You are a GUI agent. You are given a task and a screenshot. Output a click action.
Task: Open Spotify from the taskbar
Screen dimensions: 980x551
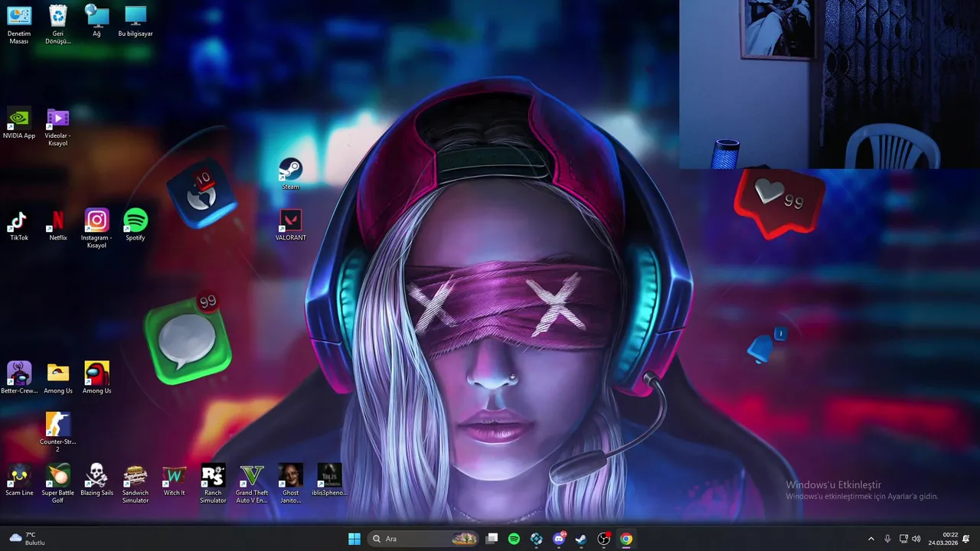click(x=514, y=539)
